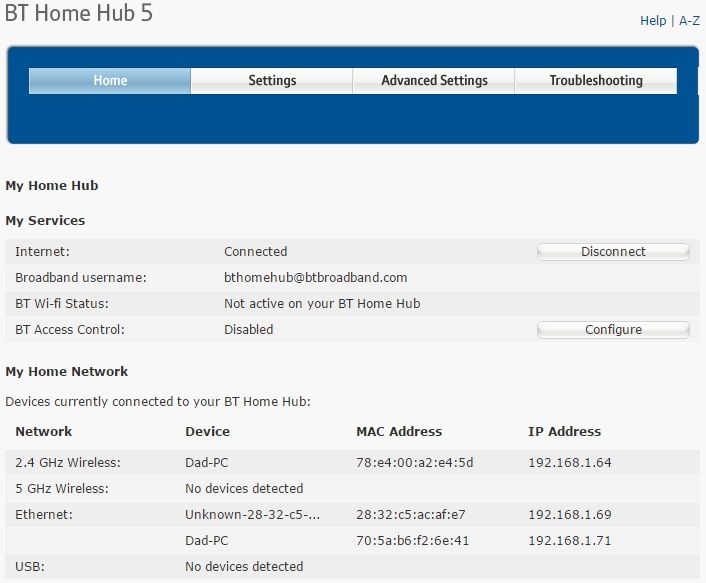Click the BT Access Control: label
The image size is (706, 583).
70,330
